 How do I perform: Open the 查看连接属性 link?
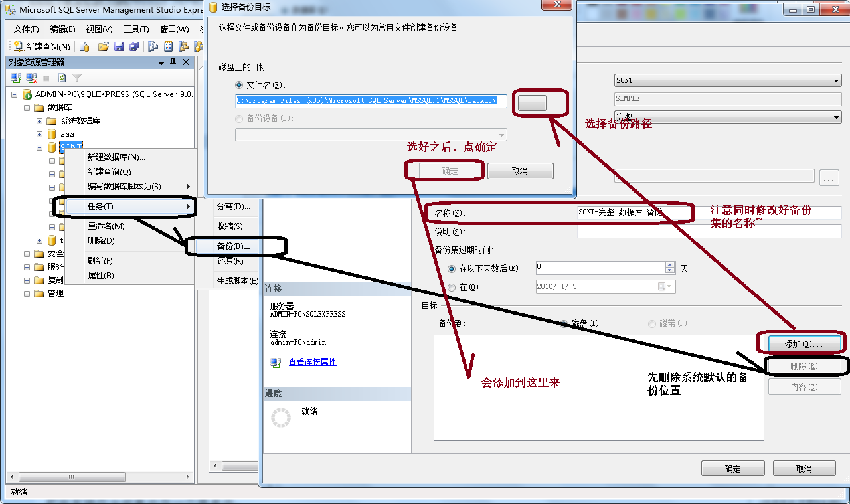(312, 363)
